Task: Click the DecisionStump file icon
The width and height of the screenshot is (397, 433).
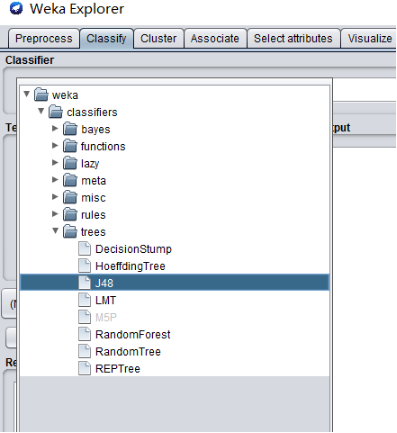Action: [x=84, y=249]
